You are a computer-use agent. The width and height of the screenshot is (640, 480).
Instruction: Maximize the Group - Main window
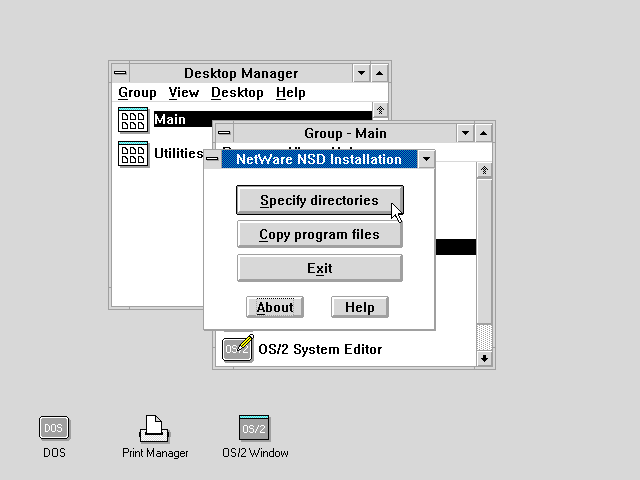click(484, 133)
